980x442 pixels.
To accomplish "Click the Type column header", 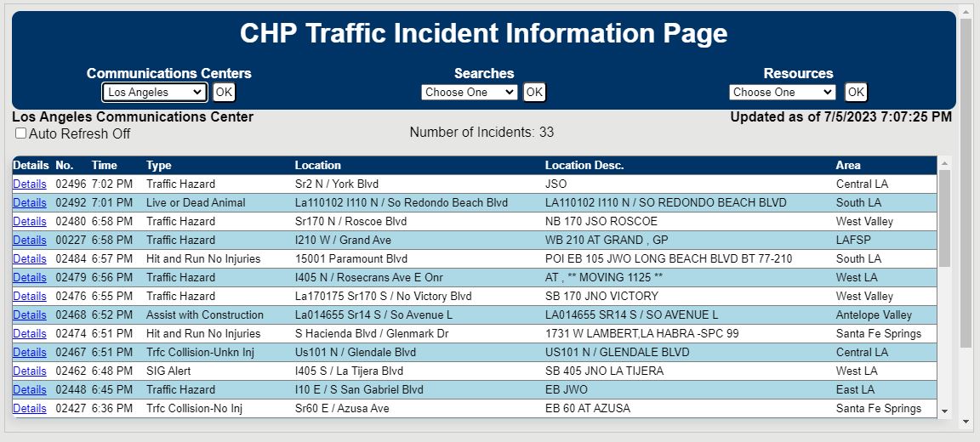I will pos(159,166).
